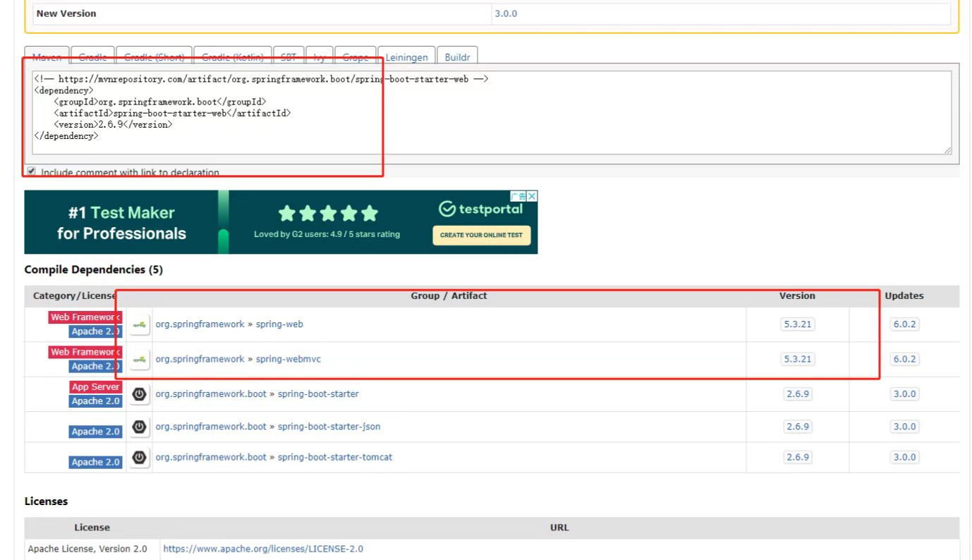This screenshot has width=972, height=560.
Task: Open the spring-web artifact link
Action: point(279,324)
